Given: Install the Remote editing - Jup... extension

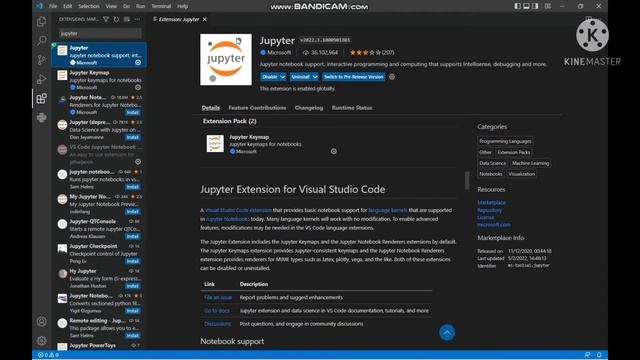Looking at the screenshot, I should point(133,336).
